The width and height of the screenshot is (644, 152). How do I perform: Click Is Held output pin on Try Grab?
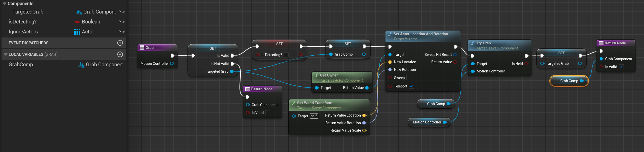(x=526, y=64)
